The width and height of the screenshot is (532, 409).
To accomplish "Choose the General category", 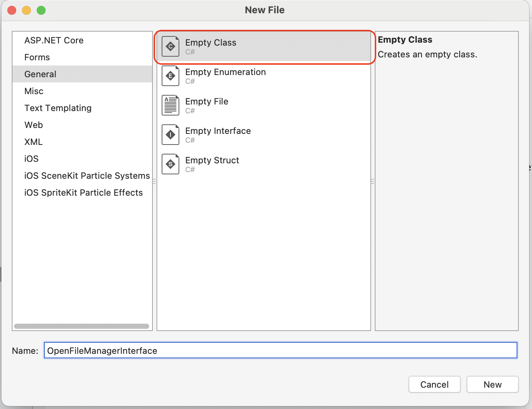I will [x=40, y=74].
